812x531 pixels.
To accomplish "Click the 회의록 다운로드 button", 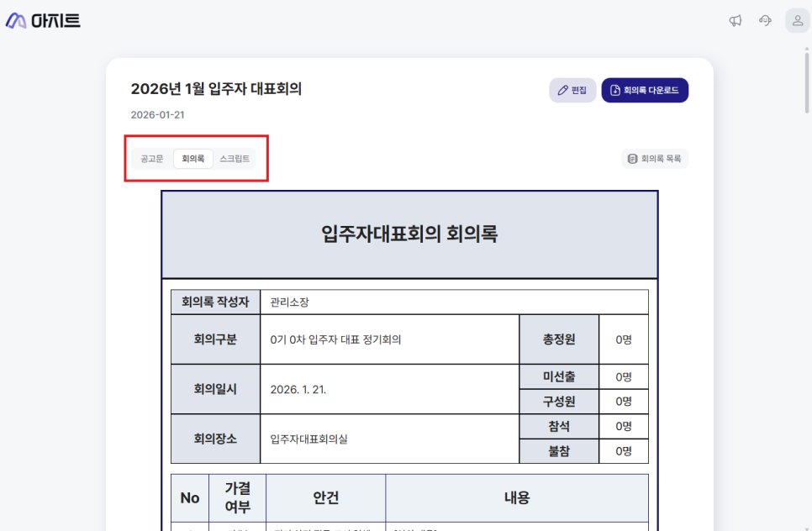I will [645, 90].
